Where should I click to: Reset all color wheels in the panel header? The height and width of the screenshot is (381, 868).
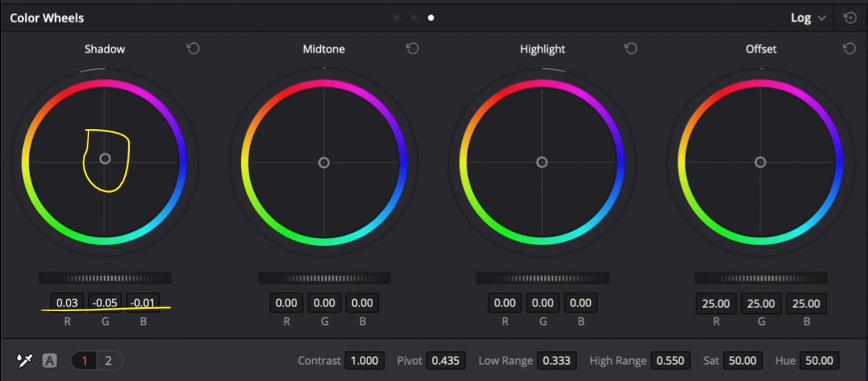[850, 18]
